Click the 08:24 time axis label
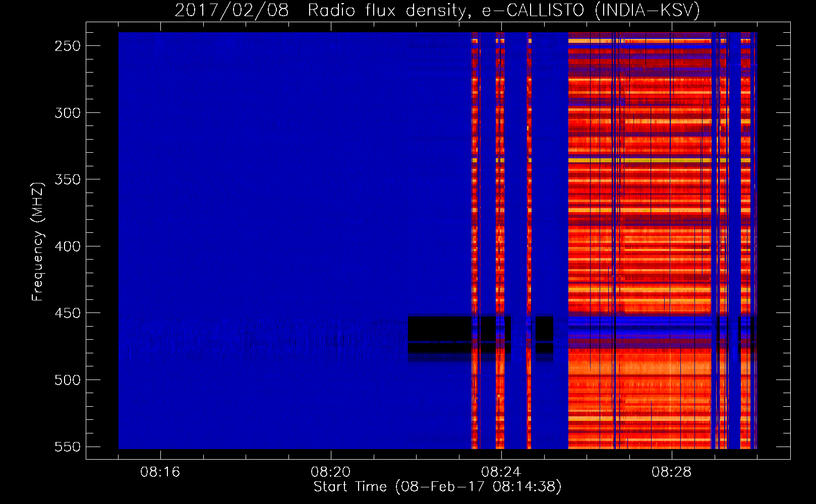The width and height of the screenshot is (816, 504). click(501, 472)
